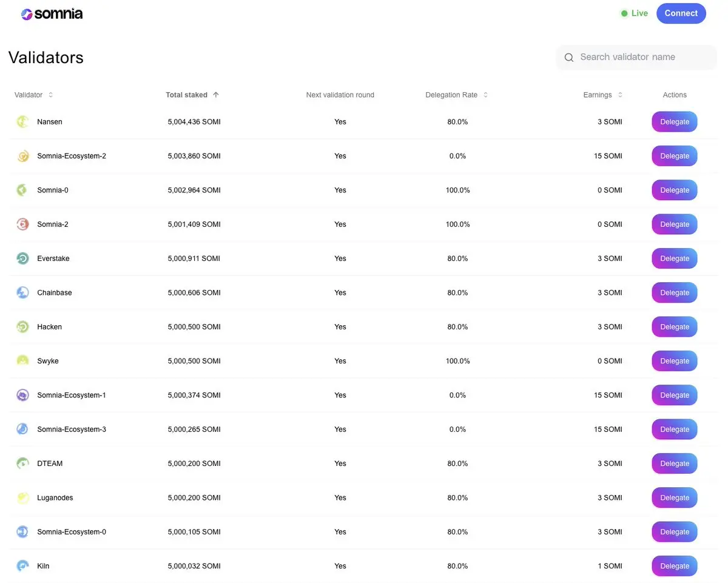Click the Somnia logo
The width and height of the screenshot is (728, 583).
[52, 14]
